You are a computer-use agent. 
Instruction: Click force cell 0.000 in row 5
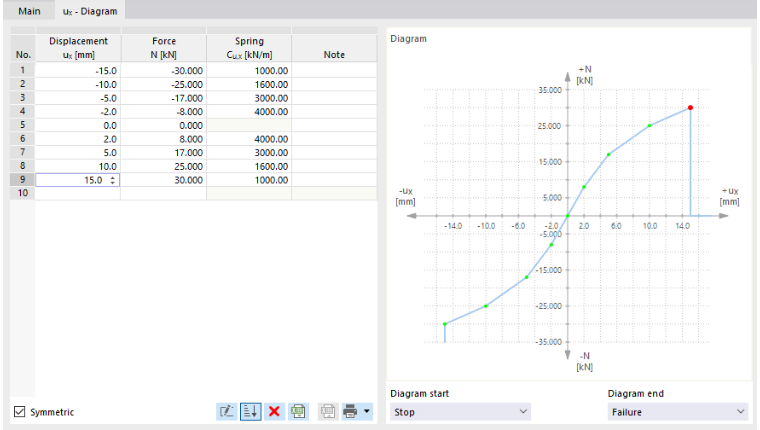point(164,125)
